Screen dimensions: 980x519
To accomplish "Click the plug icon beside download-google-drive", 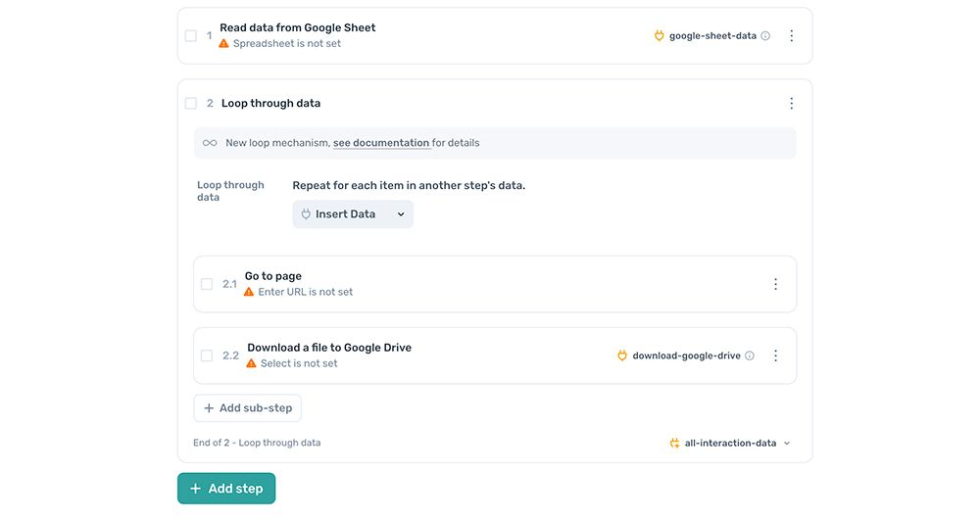I will pyautogui.click(x=622, y=355).
